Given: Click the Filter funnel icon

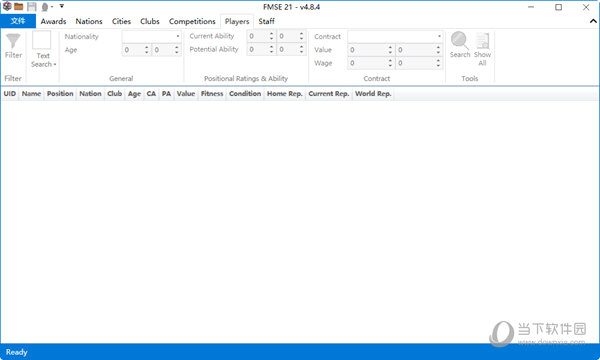Looking at the screenshot, I should [x=13, y=41].
